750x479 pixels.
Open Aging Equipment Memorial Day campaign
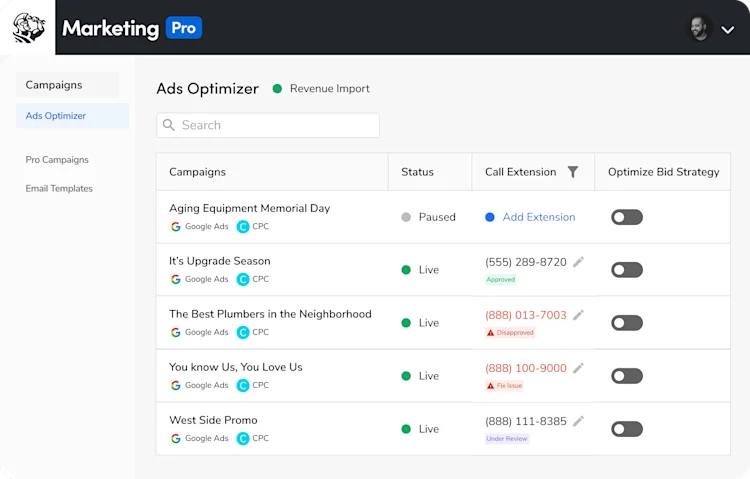pyautogui.click(x=250, y=208)
